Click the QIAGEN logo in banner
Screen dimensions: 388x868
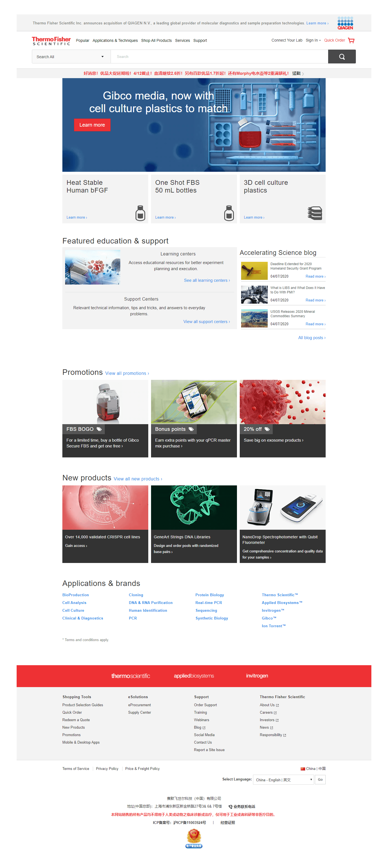tap(345, 23)
